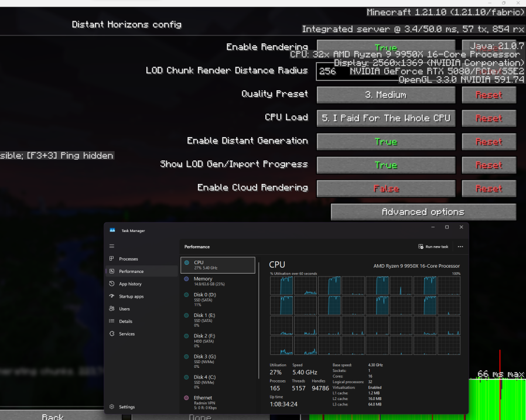Click the CPU green circle indicator icon
The width and height of the screenshot is (526, 420).
tap(186, 262)
